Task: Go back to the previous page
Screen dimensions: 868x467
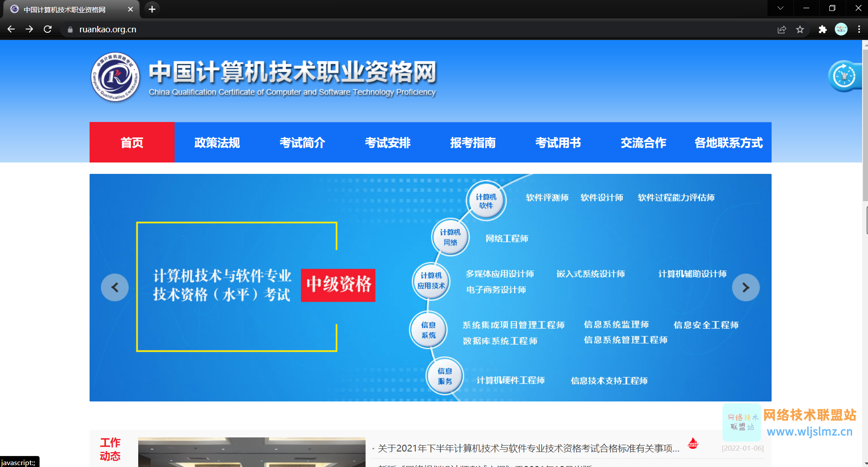Action: coord(11,29)
